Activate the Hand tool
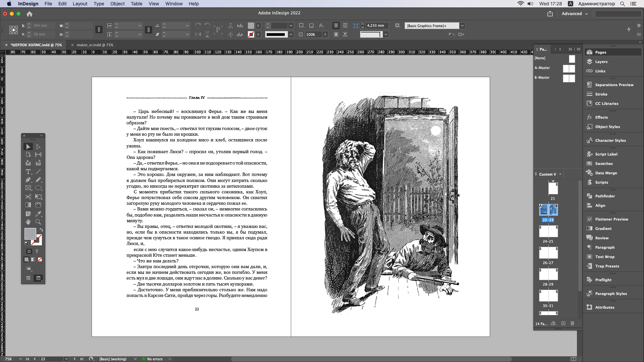 (x=28, y=222)
